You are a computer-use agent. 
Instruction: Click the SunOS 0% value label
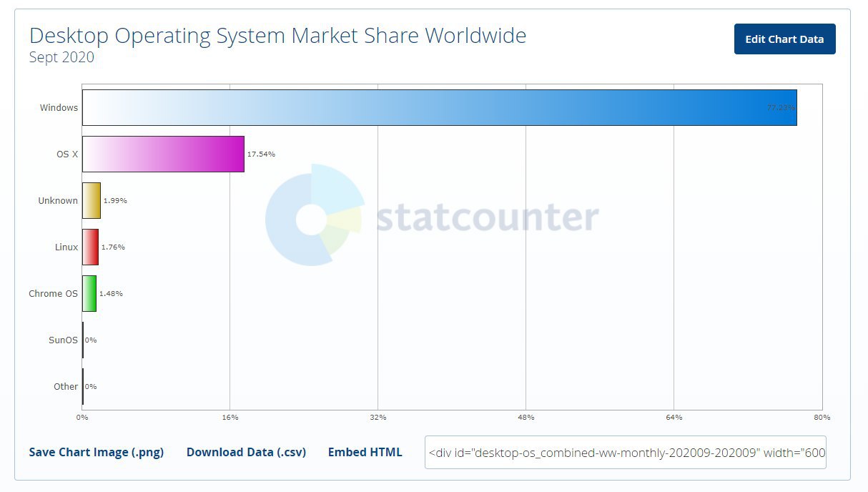pos(91,340)
